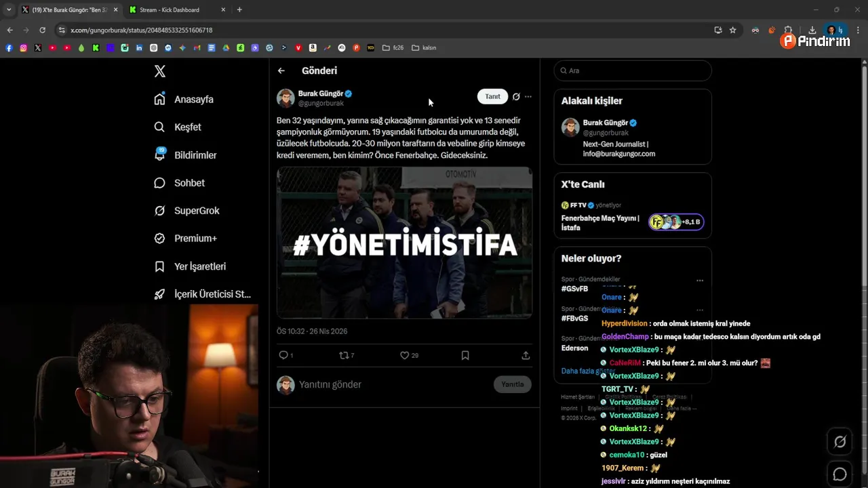Viewport: 868px width, 488px height.
Task: Switch to Stream - Kick Dashboard tab
Action: (x=178, y=10)
